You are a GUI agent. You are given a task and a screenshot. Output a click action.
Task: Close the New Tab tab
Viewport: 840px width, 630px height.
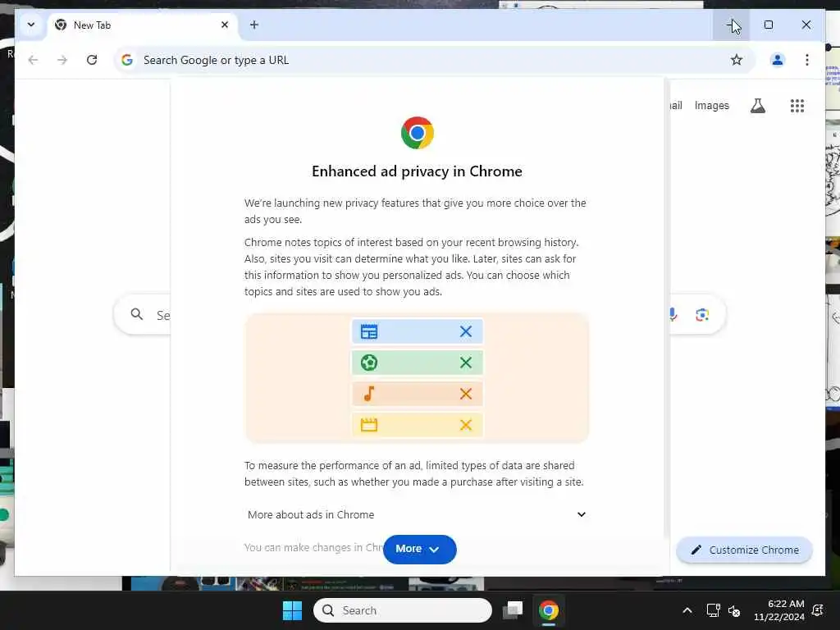225,25
